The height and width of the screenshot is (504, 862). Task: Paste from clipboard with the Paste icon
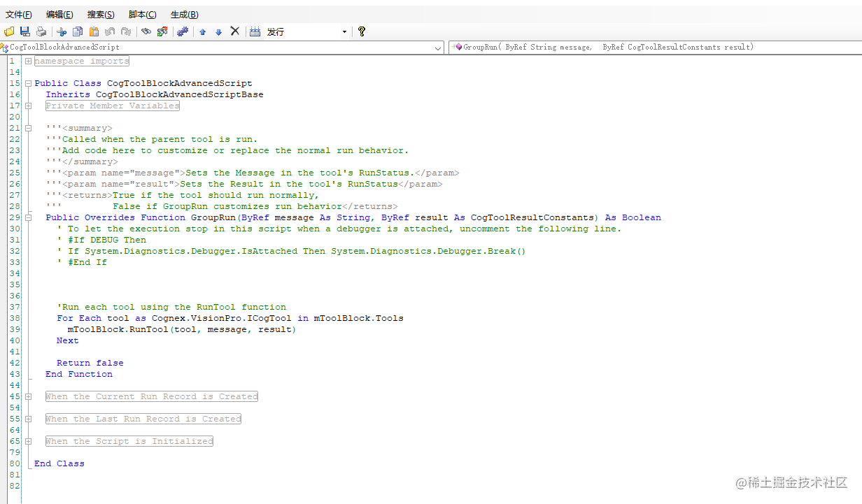click(93, 31)
